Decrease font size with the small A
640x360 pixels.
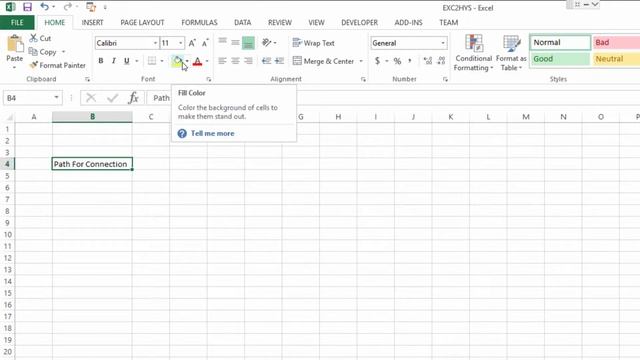(205, 43)
